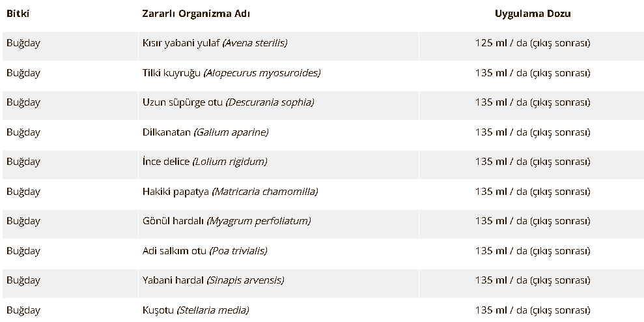Click the 125 ml / da dose cell
The height and width of the screenshot is (322, 644).
pyautogui.click(x=532, y=43)
